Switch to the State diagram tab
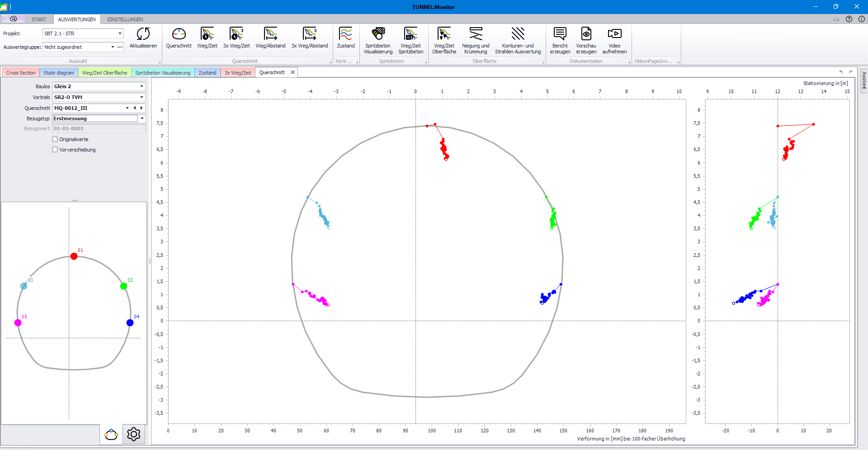This screenshot has height=450, width=868. 59,73
